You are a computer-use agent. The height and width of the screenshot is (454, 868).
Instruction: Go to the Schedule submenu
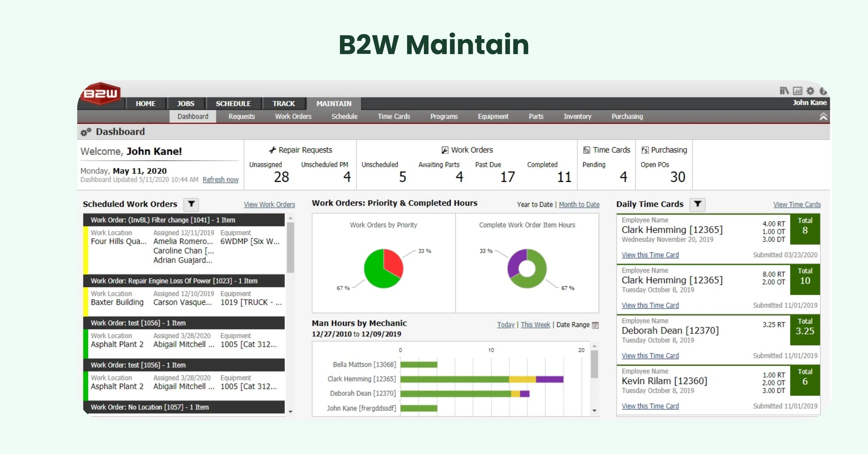[344, 116]
